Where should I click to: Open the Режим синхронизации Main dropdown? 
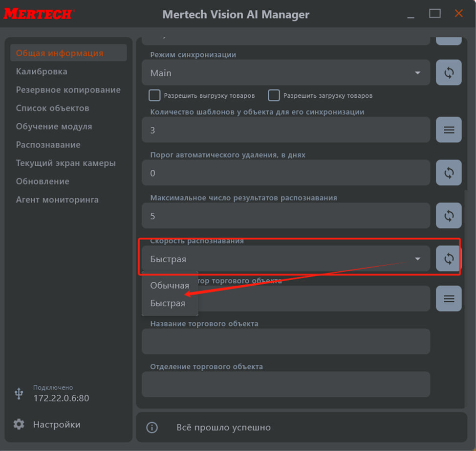286,73
